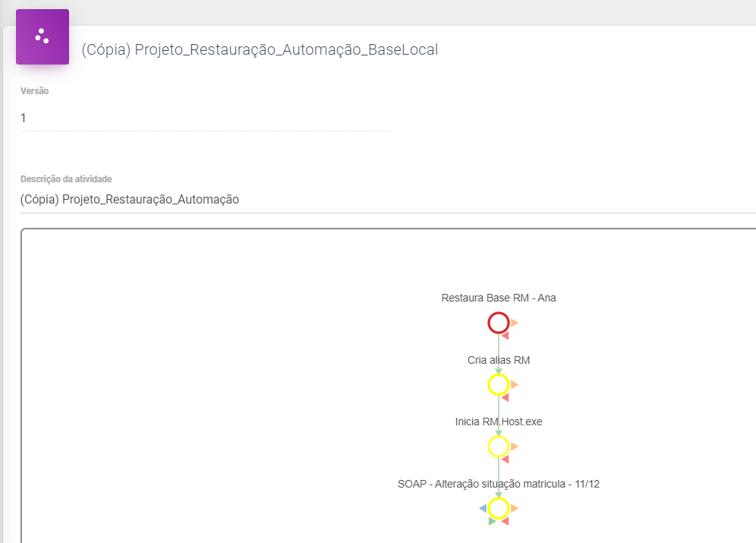Click orange triangle beside Inicia RM.Host.exe node
The width and height of the screenshot is (756, 543).
(515, 446)
